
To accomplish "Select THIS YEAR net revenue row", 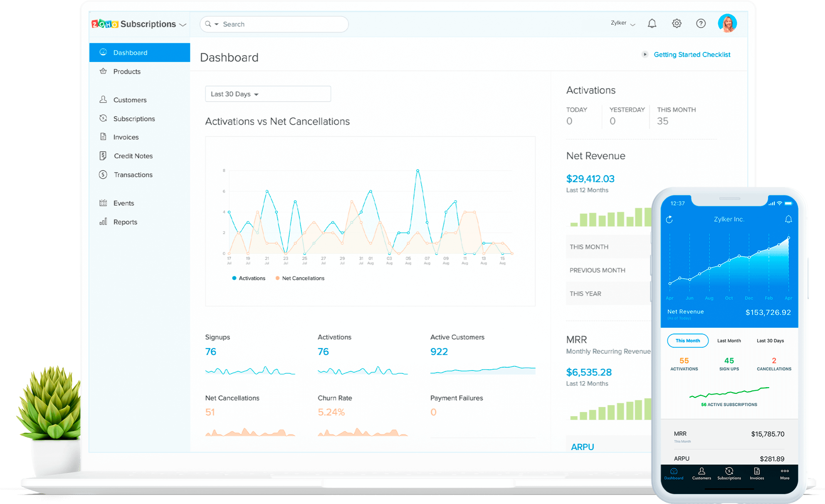I will (609, 293).
